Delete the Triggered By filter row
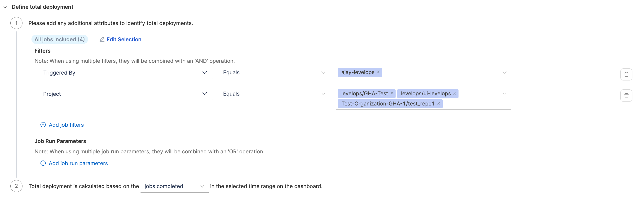The width and height of the screenshot is (644, 202). point(626,75)
